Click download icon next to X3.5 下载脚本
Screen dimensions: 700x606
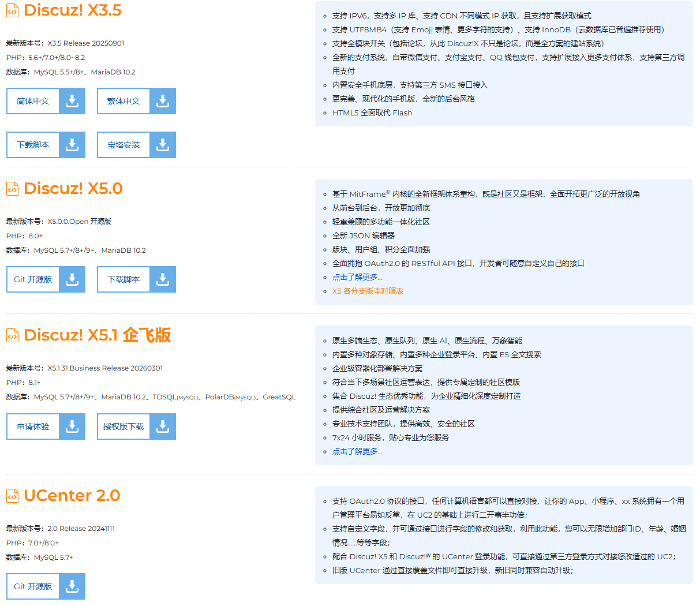[72, 145]
